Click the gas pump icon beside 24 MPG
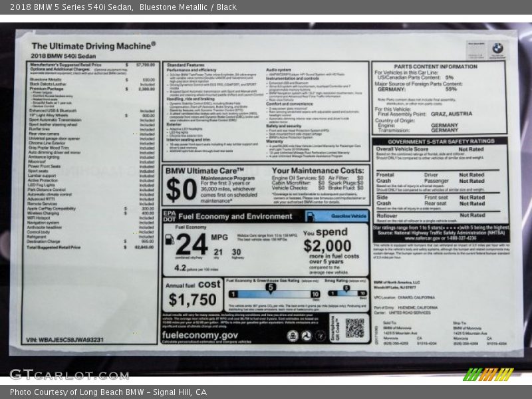The width and height of the screenshot is (532, 399). point(170,239)
